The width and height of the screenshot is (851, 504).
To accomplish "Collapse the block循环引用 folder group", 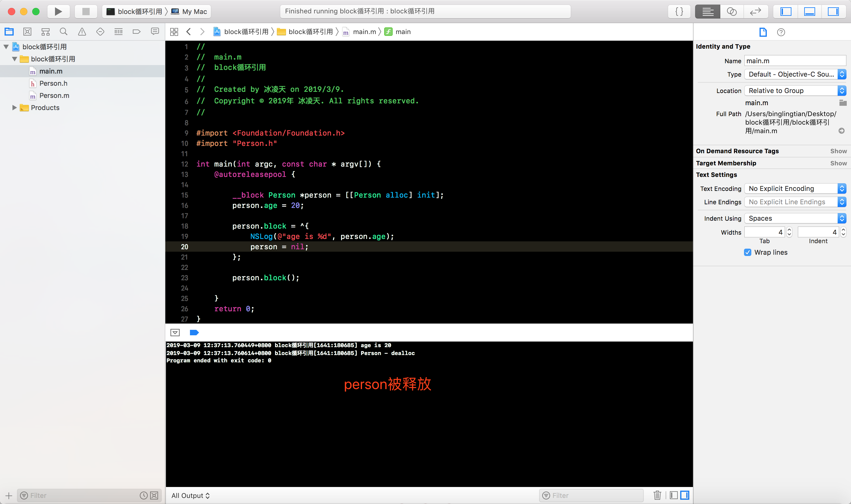I will tap(15, 59).
